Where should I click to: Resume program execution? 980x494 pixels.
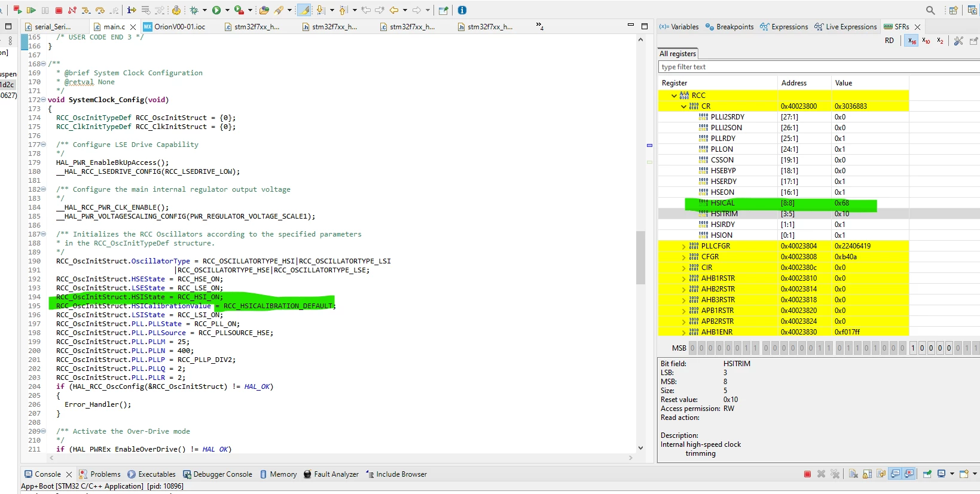click(x=32, y=10)
